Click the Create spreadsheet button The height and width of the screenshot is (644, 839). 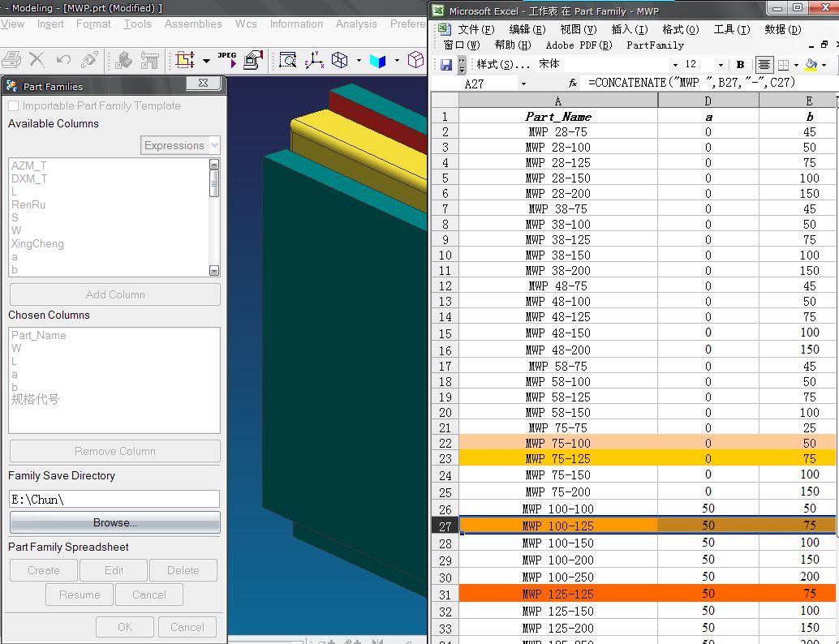[44, 570]
